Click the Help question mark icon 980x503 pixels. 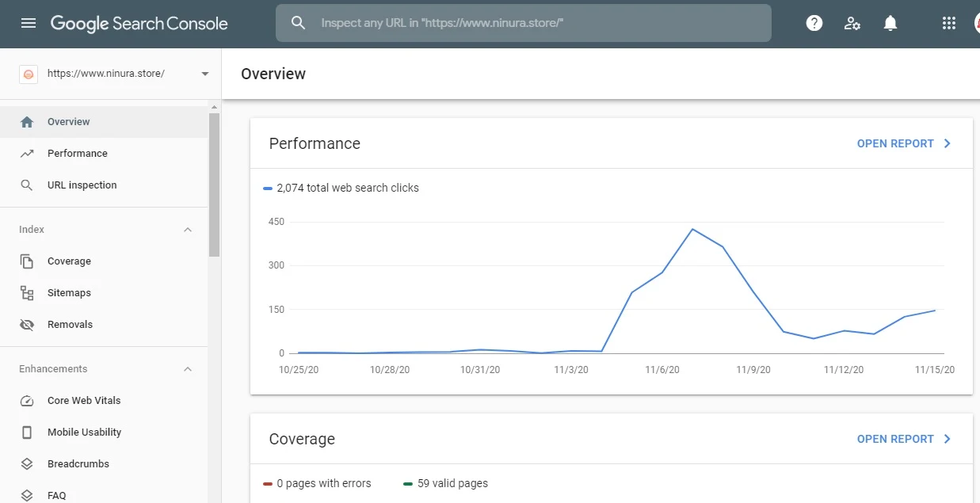[814, 24]
